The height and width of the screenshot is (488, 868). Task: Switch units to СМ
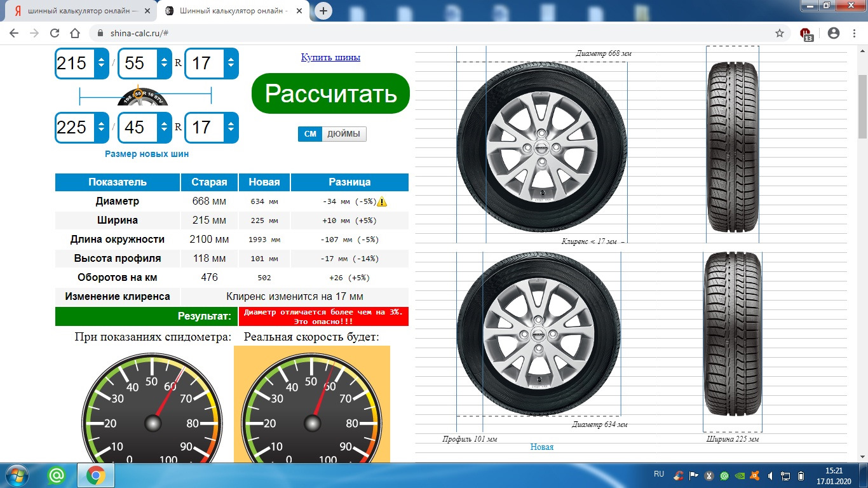click(310, 134)
